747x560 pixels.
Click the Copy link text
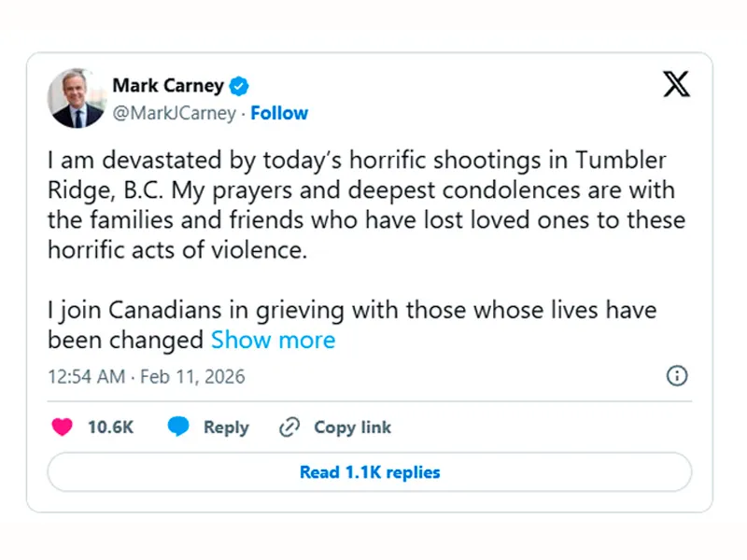(352, 427)
